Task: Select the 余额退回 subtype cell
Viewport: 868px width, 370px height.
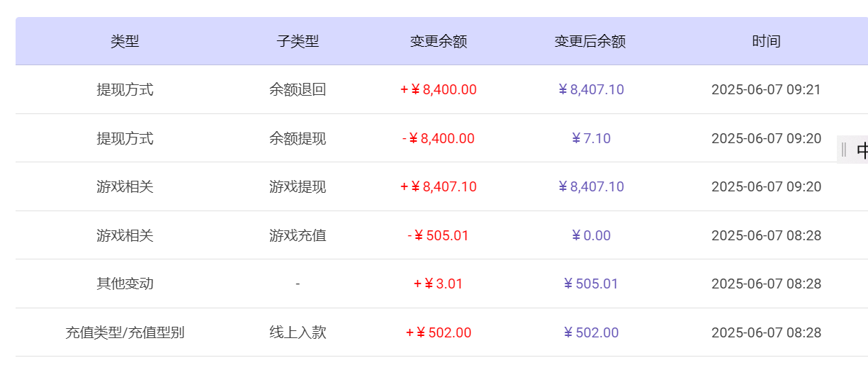Action: 298,90
